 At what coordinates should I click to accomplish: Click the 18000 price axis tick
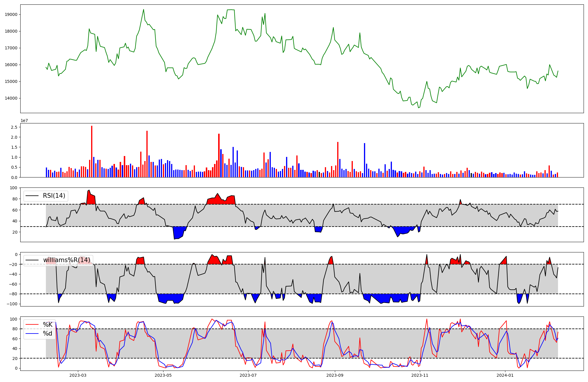(11, 31)
